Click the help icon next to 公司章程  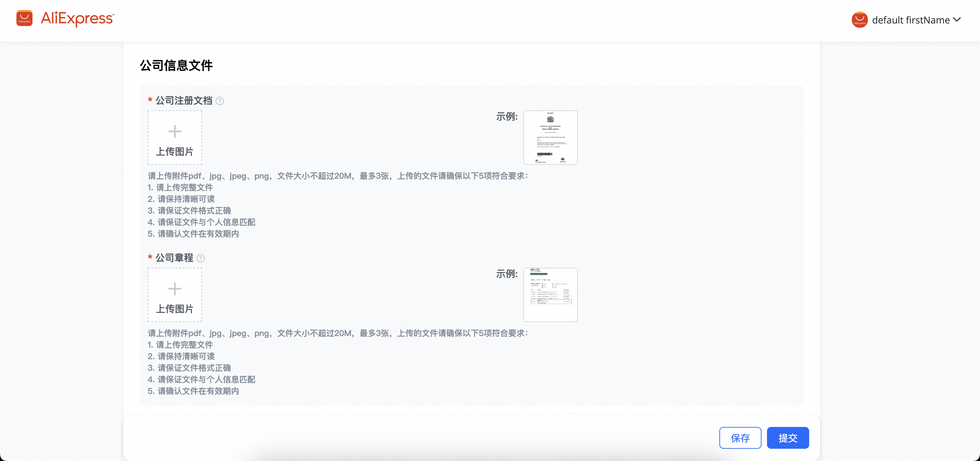[200, 258]
